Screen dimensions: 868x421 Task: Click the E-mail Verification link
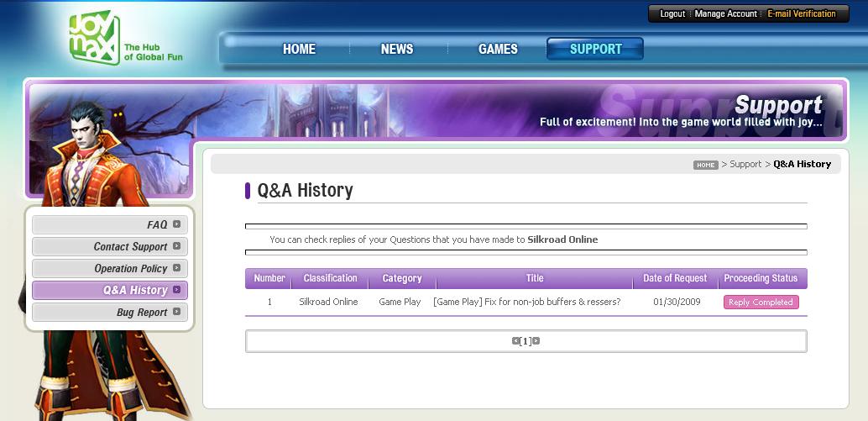802,14
